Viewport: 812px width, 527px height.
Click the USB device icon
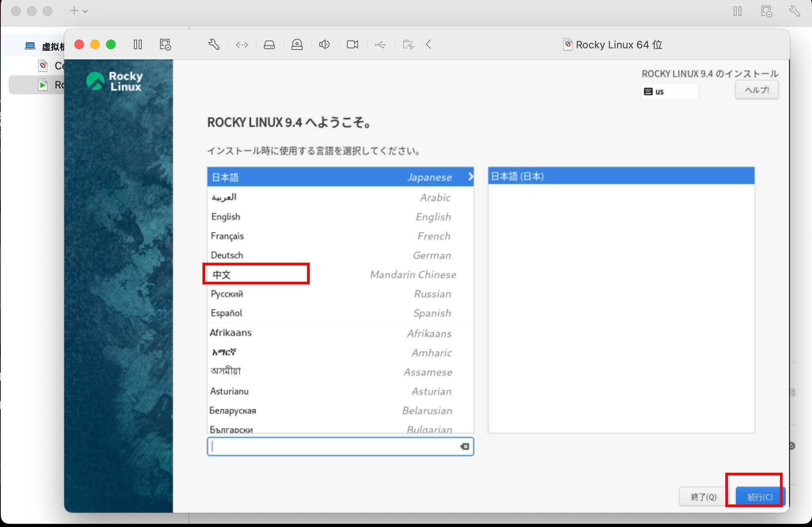(x=380, y=45)
